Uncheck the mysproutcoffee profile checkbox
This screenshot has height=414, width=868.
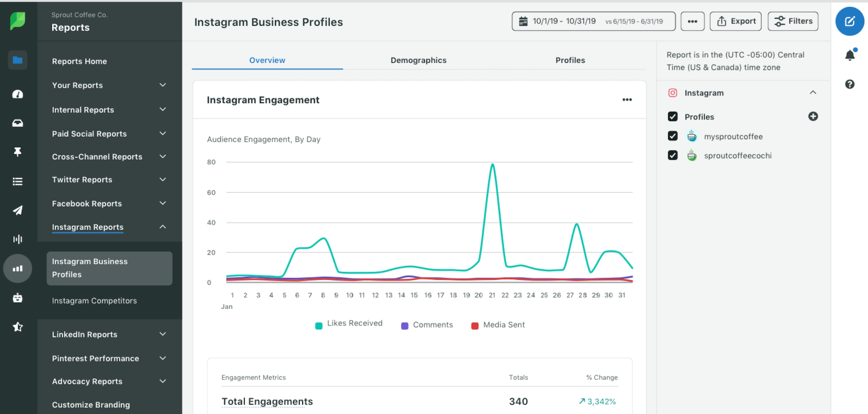coord(672,136)
